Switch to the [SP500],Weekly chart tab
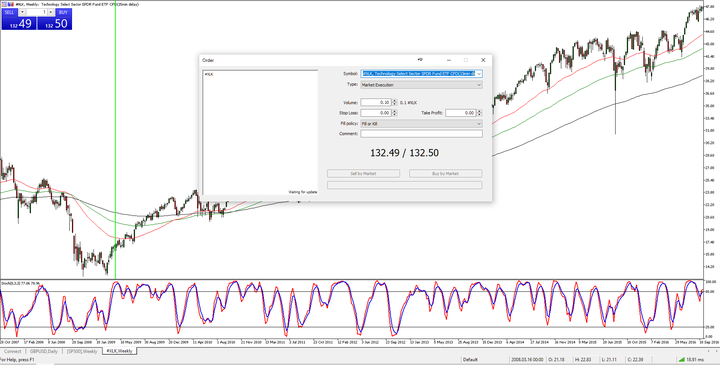Image resolution: width=720 pixels, height=365 pixels. pos(82,351)
